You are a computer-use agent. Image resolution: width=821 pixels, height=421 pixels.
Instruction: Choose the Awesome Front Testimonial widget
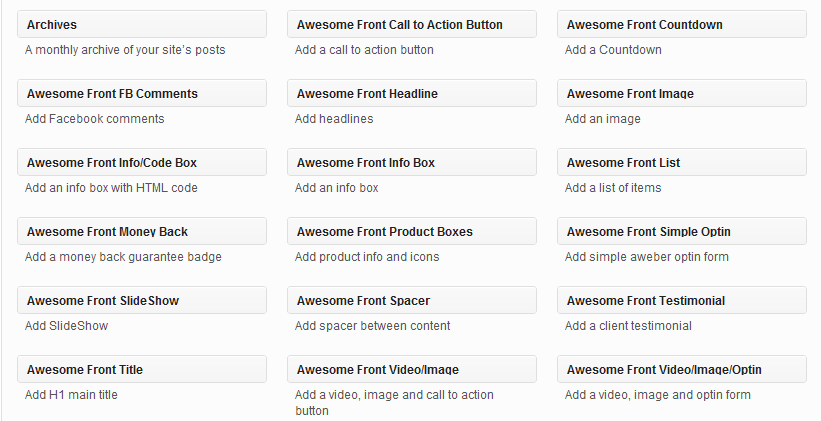[682, 300]
